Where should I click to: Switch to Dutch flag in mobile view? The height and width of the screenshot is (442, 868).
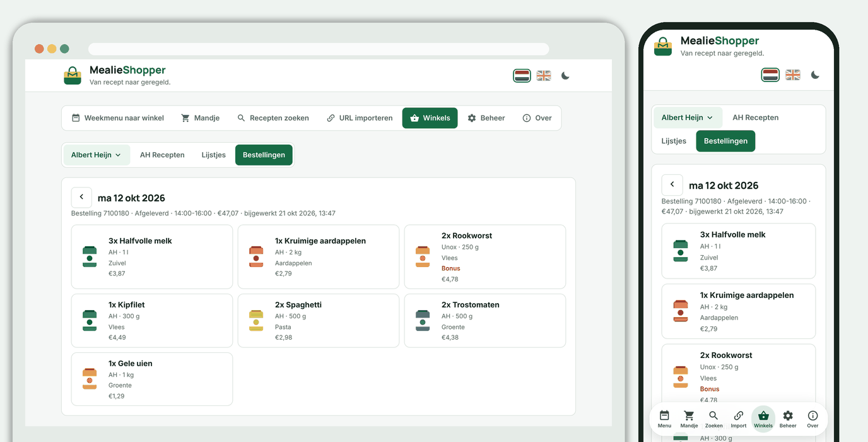point(771,75)
